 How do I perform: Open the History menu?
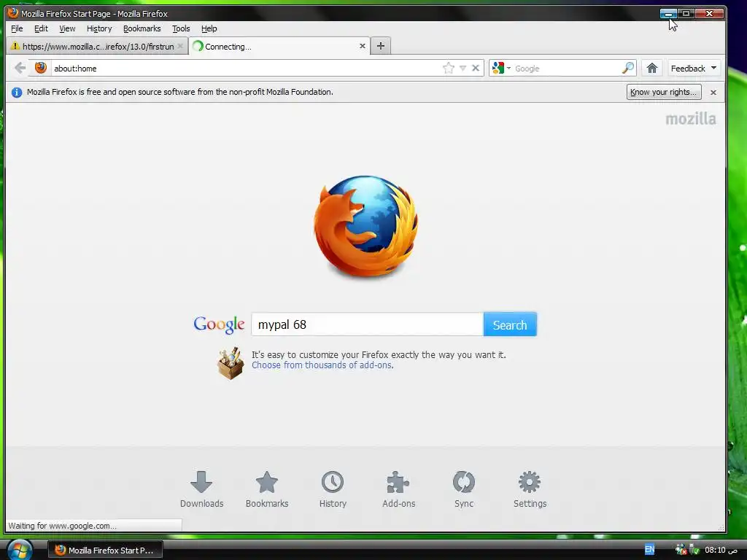(x=99, y=28)
